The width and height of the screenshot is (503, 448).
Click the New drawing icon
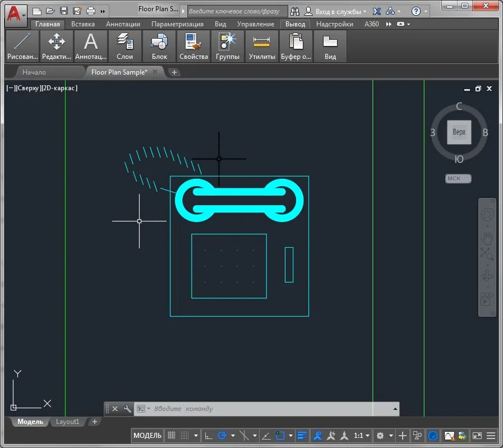point(37,11)
